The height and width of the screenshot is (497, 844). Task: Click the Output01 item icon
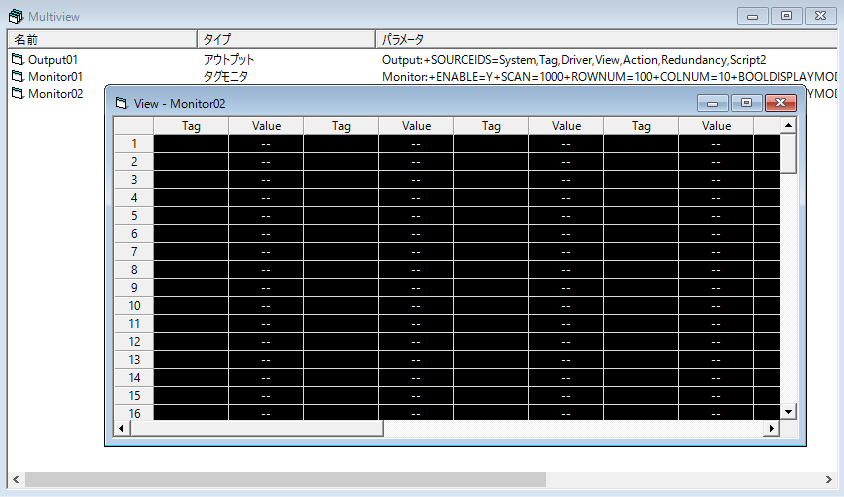click(x=17, y=60)
